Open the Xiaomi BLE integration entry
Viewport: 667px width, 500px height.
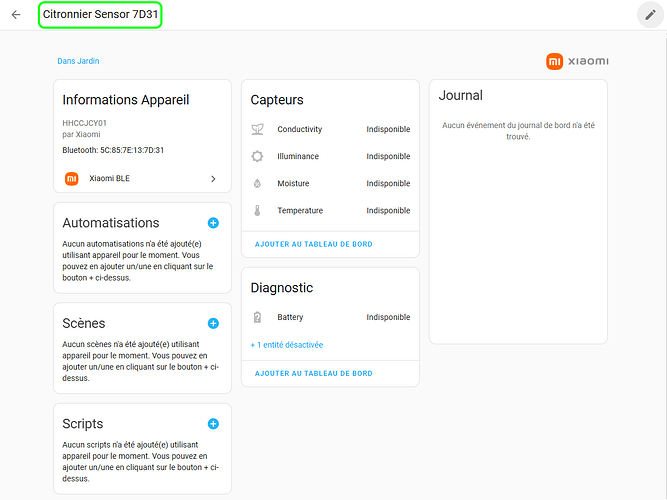(110, 179)
